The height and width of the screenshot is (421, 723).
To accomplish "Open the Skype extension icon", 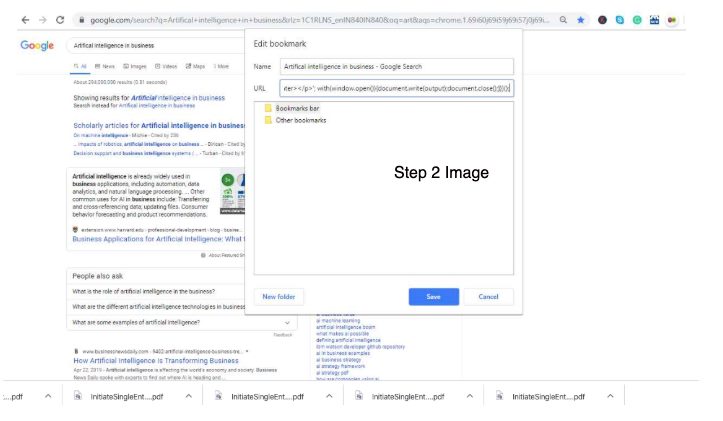I will (620, 20).
